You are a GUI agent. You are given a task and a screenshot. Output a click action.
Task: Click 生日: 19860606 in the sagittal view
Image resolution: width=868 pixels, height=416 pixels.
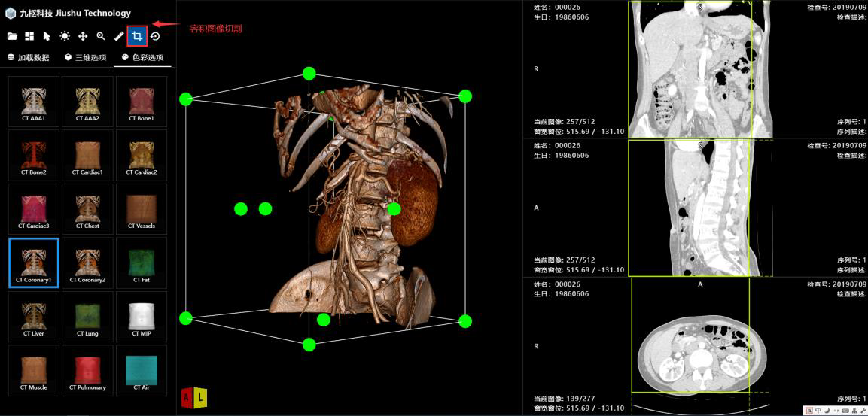click(x=562, y=156)
